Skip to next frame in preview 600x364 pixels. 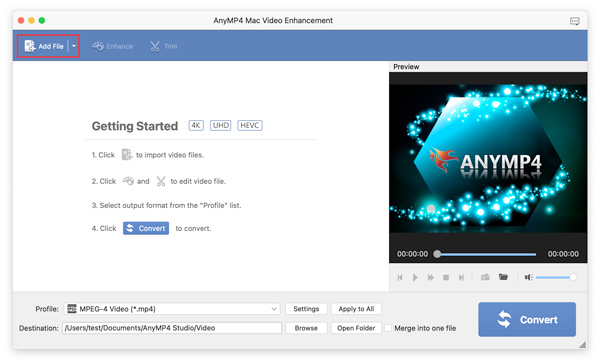(x=461, y=277)
